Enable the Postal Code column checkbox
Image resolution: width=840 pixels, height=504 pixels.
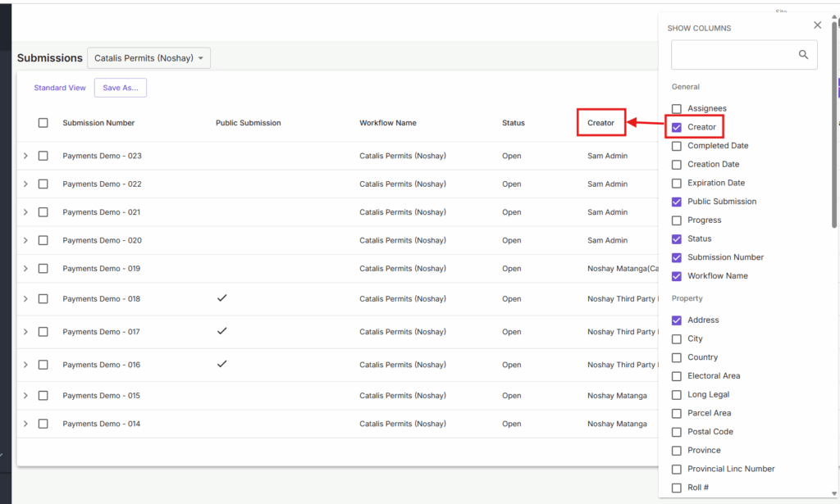pos(677,432)
